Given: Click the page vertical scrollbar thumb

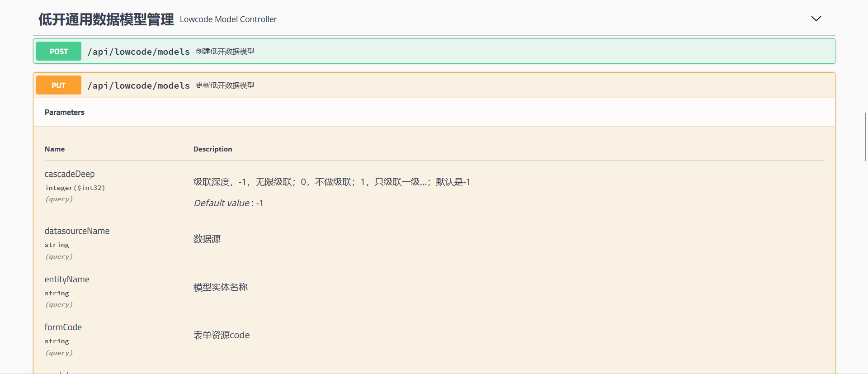Looking at the screenshot, I should [865, 137].
